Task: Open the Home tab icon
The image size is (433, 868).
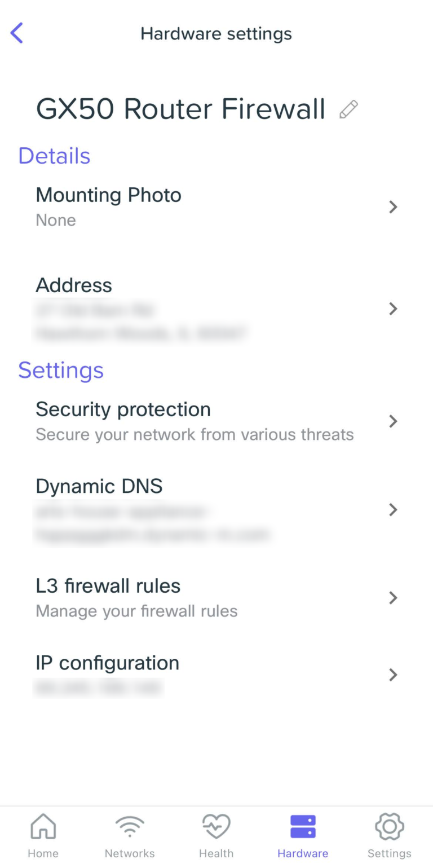Action: (x=43, y=826)
